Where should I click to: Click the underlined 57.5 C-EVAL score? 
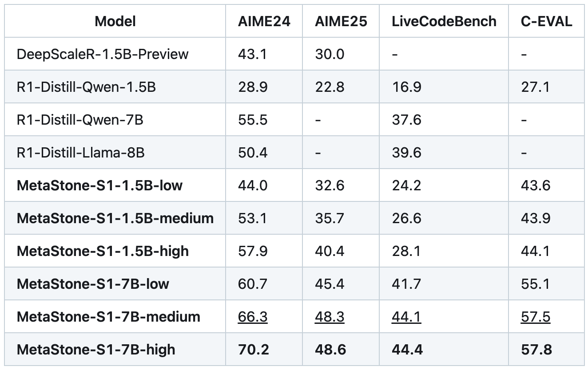[x=536, y=317]
